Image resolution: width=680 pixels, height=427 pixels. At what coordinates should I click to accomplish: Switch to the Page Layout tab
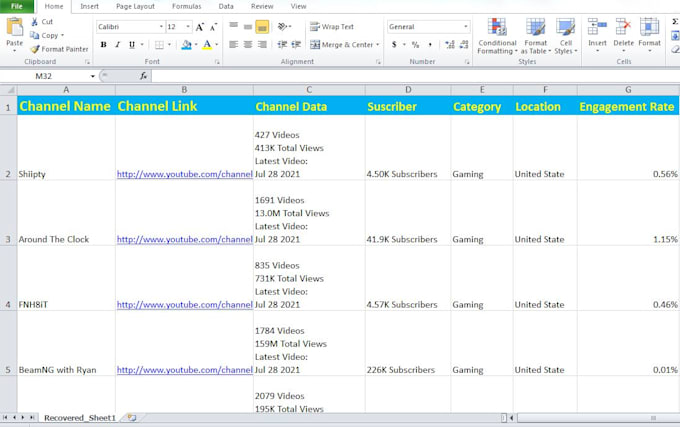click(x=135, y=7)
